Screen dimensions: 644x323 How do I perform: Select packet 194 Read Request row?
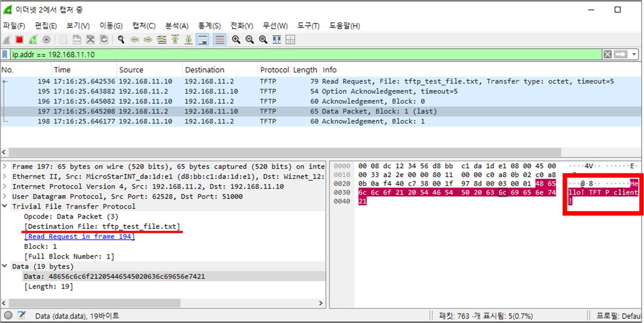321,81
